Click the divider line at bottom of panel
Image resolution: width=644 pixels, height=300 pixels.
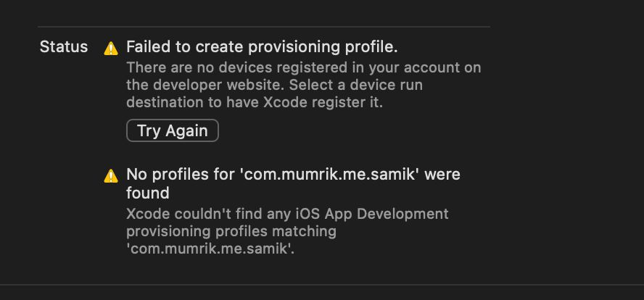(x=322, y=284)
